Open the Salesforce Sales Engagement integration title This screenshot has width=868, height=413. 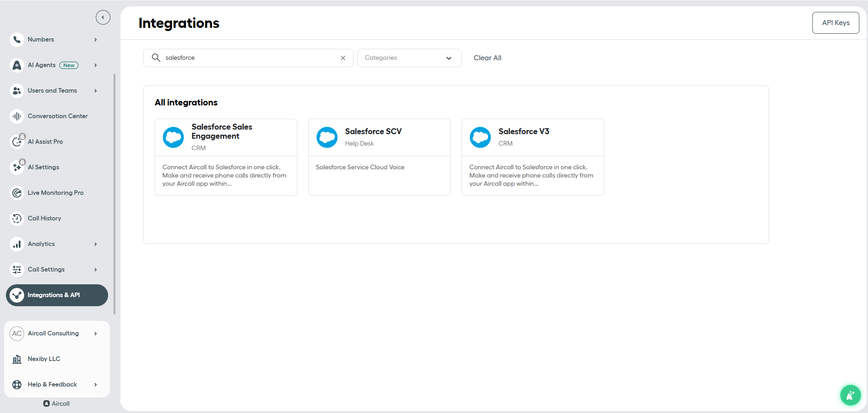click(222, 131)
